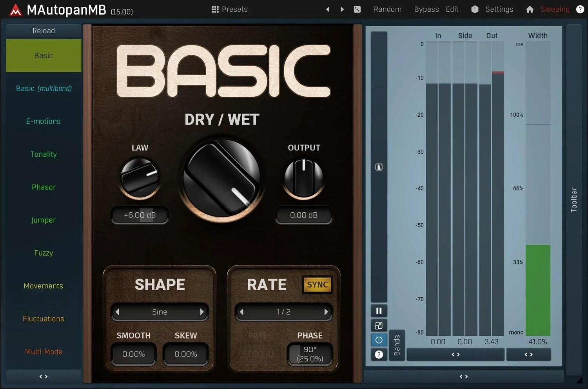
Task: Select the E-motions device
Action: coord(44,121)
